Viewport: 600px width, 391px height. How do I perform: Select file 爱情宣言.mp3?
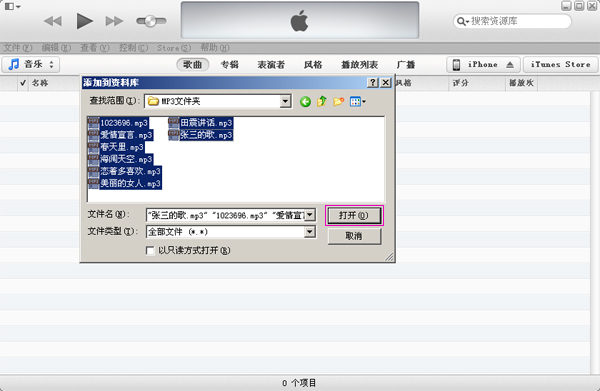tap(126, 135)
